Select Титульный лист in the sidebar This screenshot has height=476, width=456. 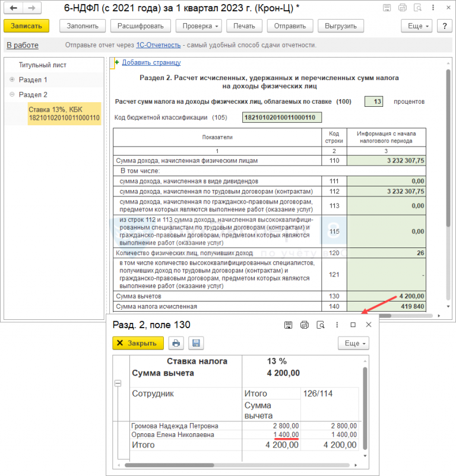(x=42, y=65)
